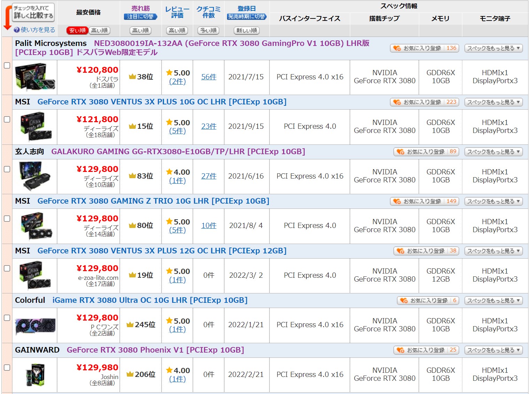Open the 23件 comments link
Screen dimensions: 532x394
pos(209,126)
